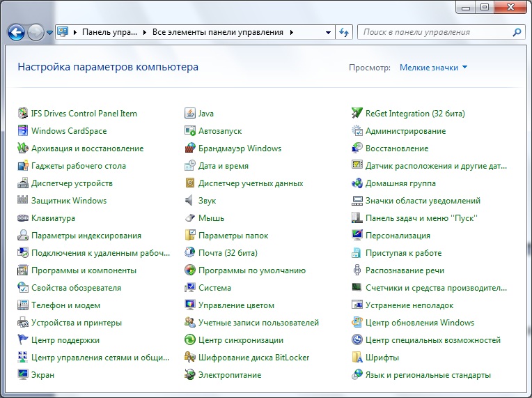Click the Центр обновления Windows icon
The image size is (532, 398).
(x=357, y=322)
